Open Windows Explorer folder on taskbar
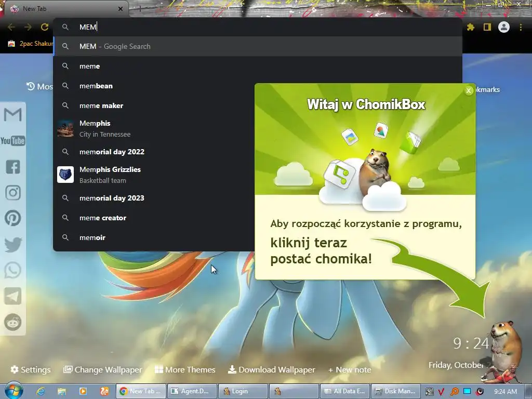532x399 pixels. pyautogui.click(x=62, y=391)
